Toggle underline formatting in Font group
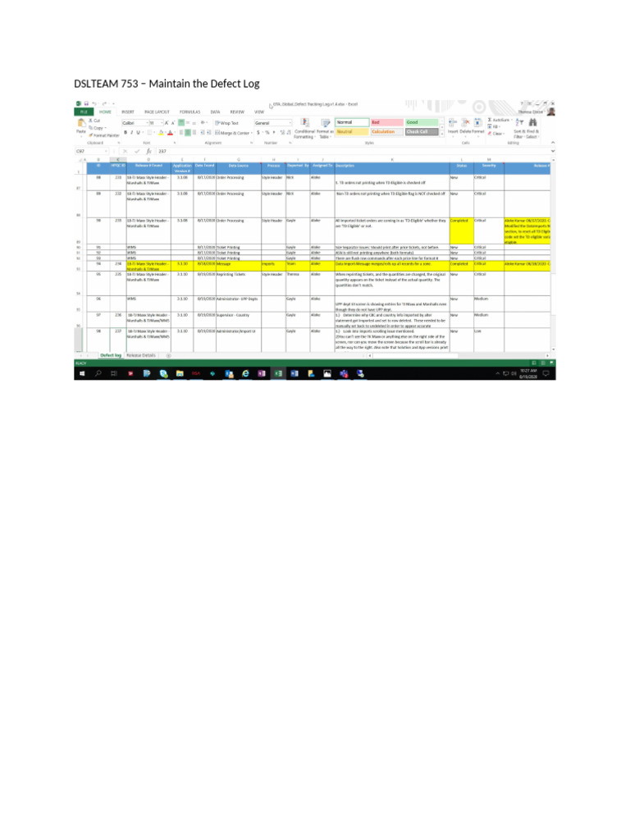 click(x=138, y=132)
